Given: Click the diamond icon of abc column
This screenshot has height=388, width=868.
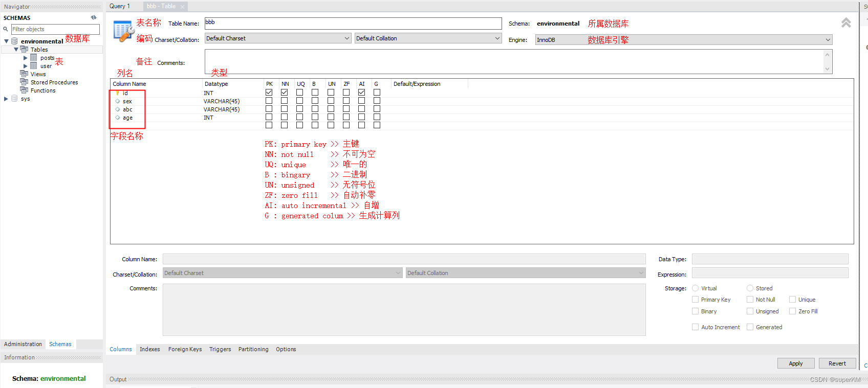Looking at the screenshot, I should point(118,109).
